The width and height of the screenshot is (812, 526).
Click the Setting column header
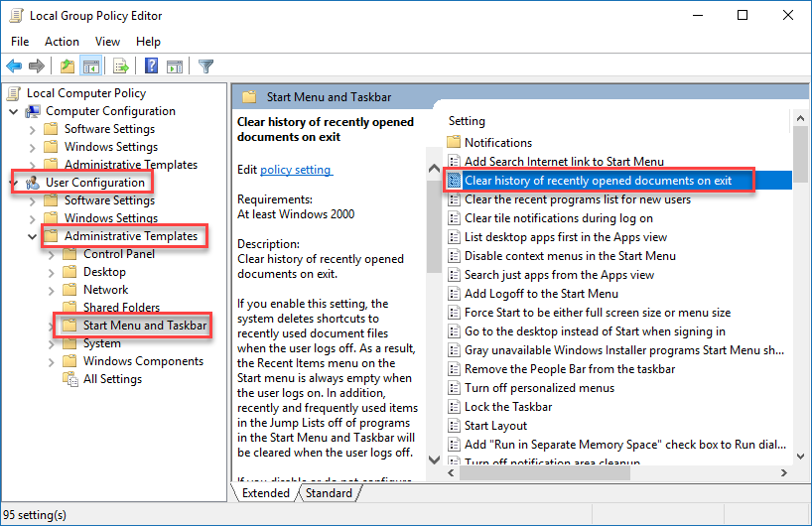pyautogui.click(x=467, y=121)
